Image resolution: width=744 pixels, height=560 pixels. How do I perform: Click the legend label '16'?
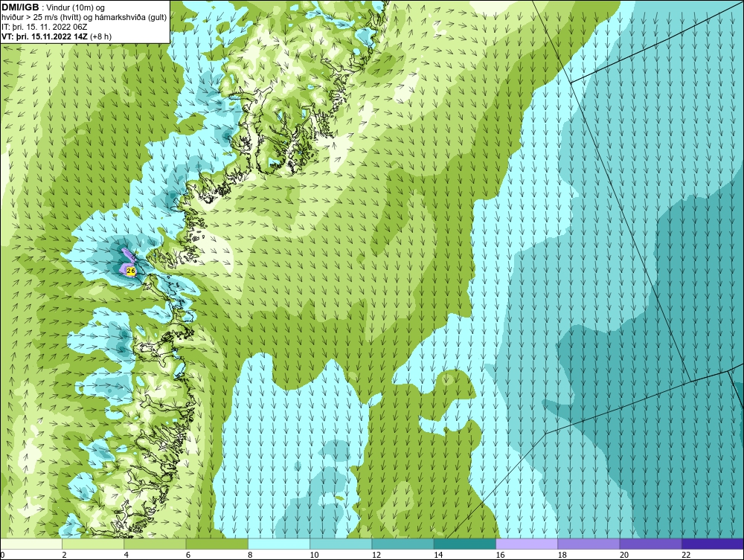tap(500, 555)
